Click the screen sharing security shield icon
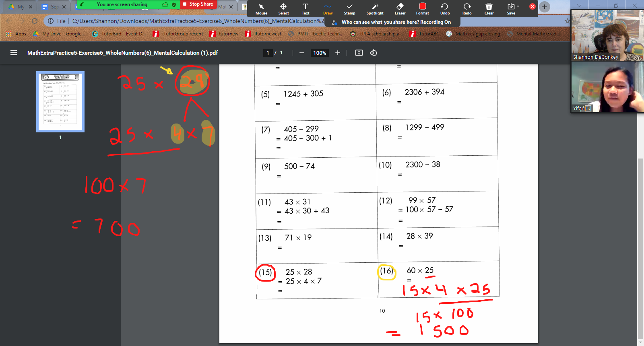644x346 pixels. point(174,4)
